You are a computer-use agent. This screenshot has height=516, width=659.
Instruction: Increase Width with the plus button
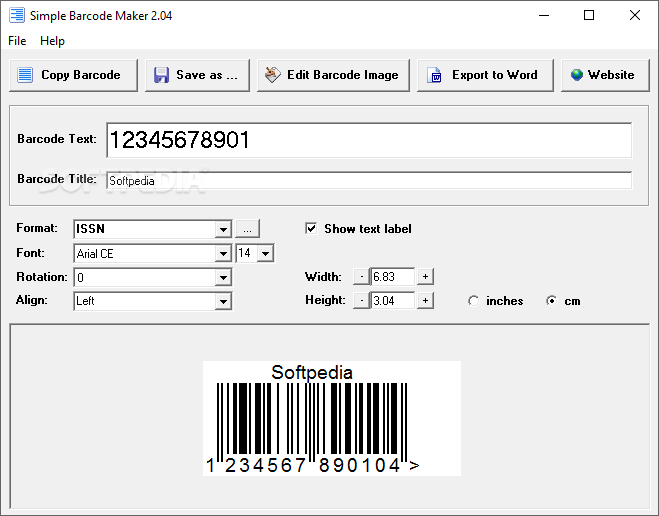[425, 276]
